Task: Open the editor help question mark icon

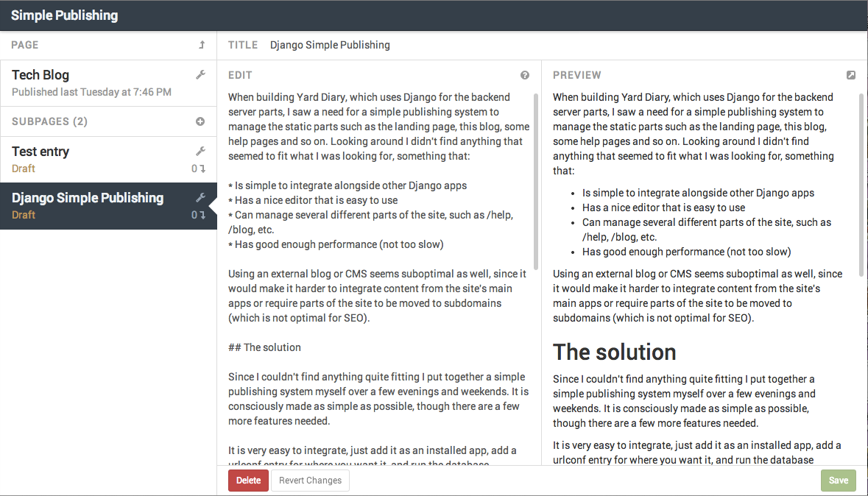Action: click(525, 75)
